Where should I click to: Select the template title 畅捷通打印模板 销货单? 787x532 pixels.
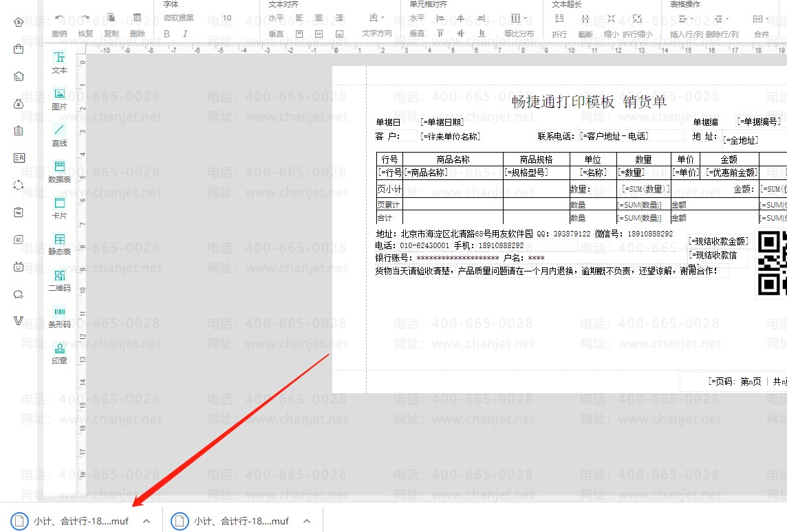(x=589, y=102)
